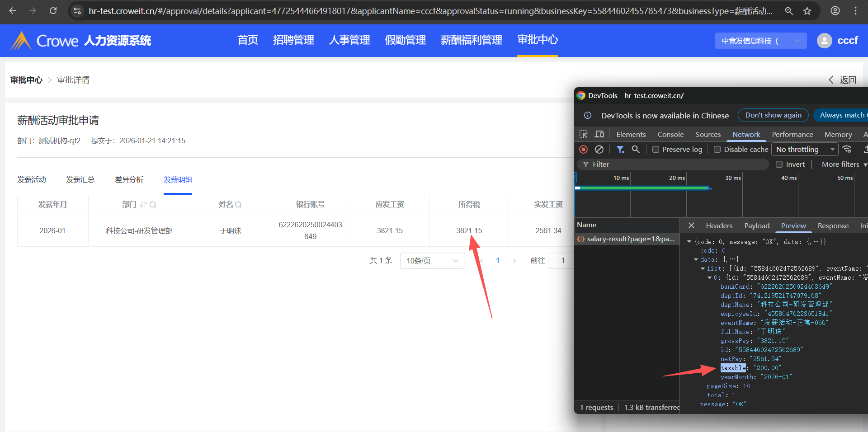Stop recording network log with red button
The height and width of the screenshot is (432, 868).
coord(584,149)
